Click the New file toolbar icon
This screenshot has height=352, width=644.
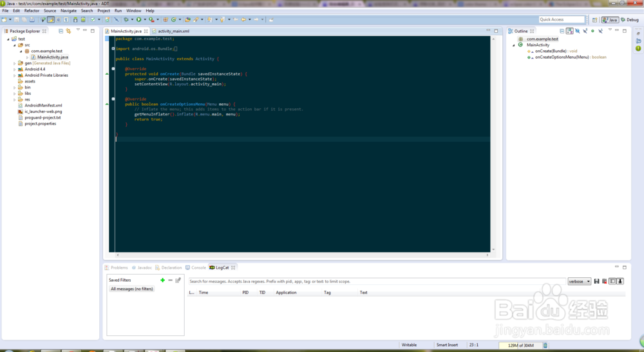click(4, 19)
